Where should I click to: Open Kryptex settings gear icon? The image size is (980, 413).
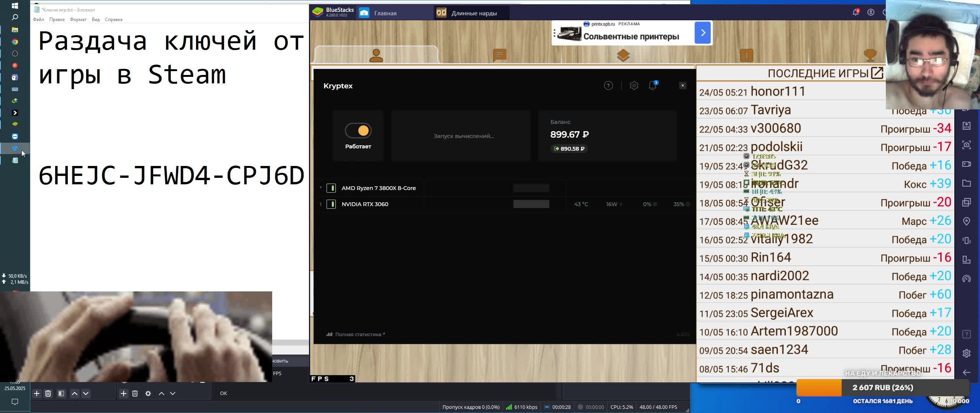[634, 86]
